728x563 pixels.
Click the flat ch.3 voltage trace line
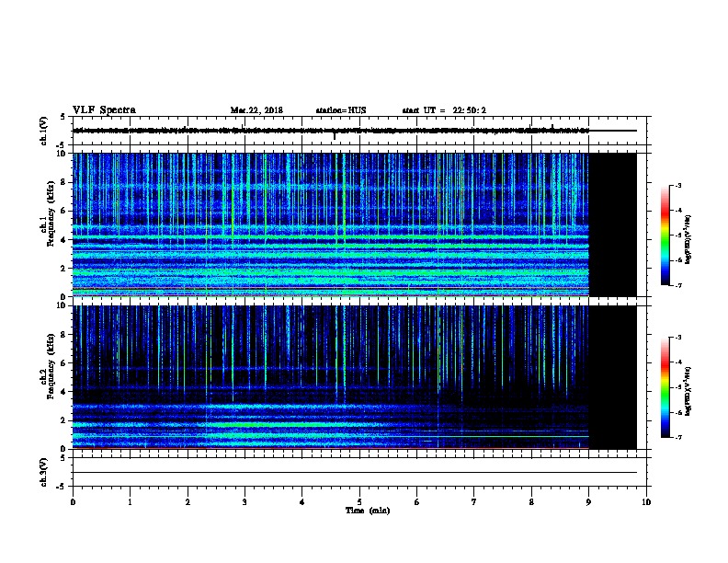[355, 473]
